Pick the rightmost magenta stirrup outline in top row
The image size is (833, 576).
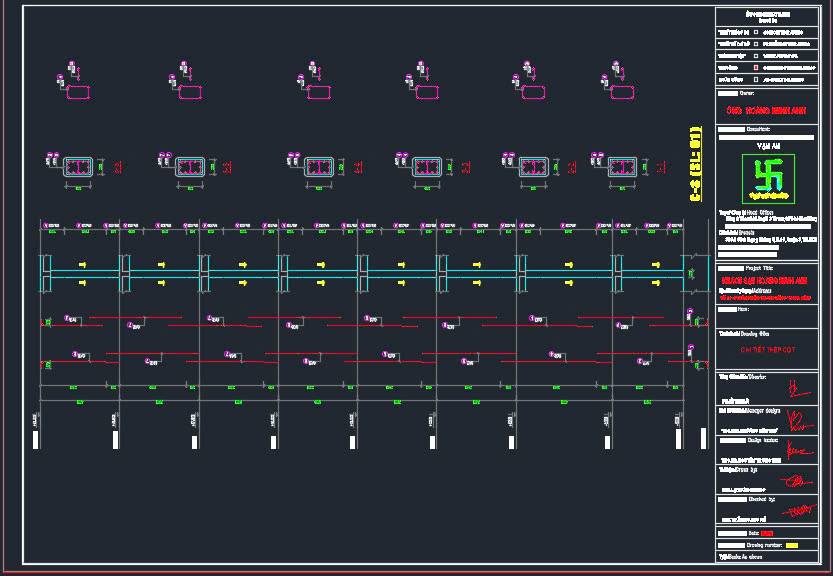pos(622,92)
